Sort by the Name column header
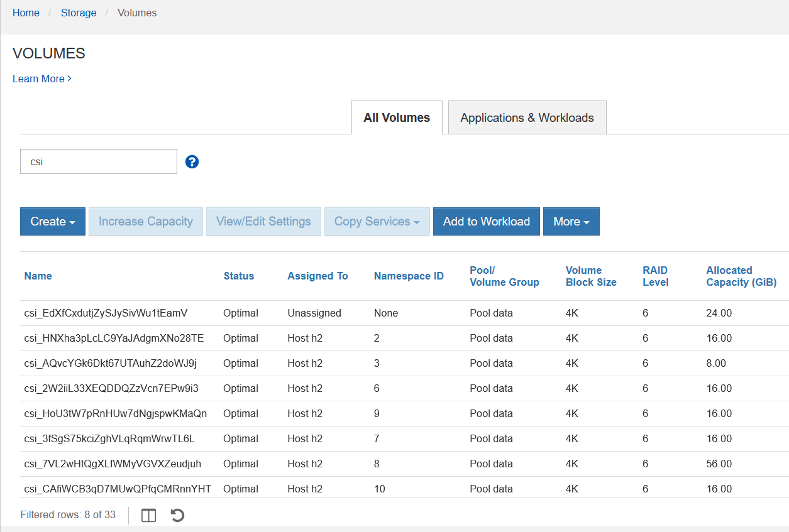This screenshot has height=532, width=789. (38, 276)
